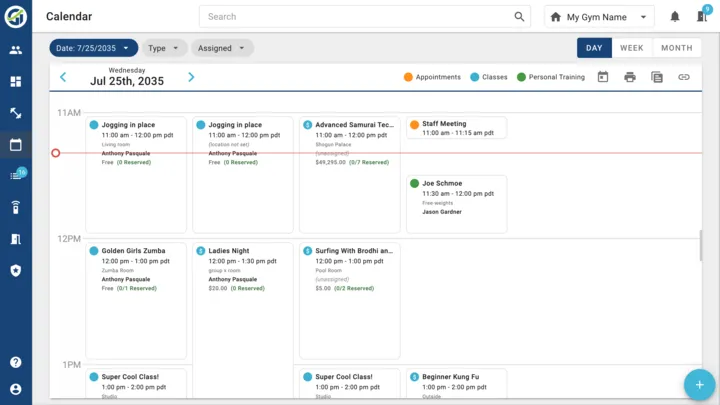
Task: Select the Calendar icon in sidebar
Action: pos(16,145)
